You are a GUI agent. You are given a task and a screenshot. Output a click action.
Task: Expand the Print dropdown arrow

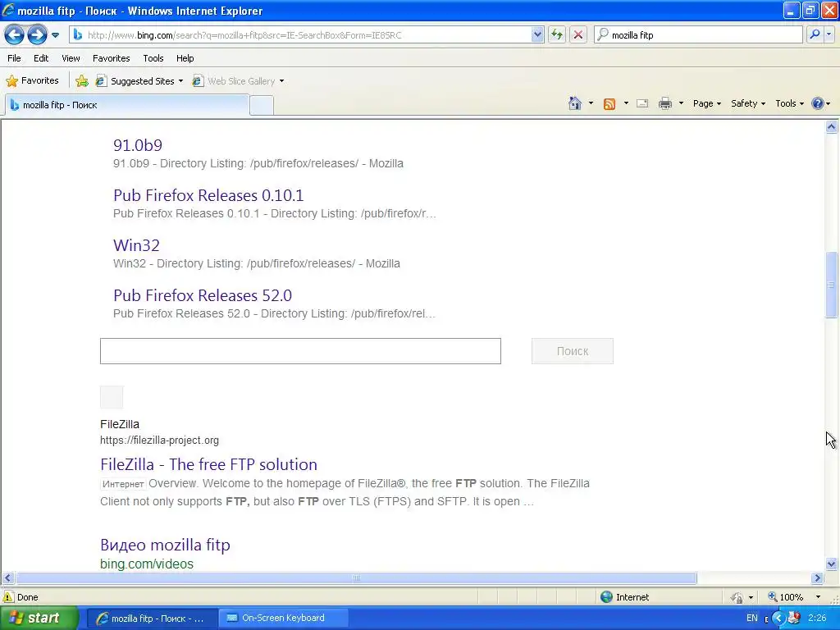[681, 103]
